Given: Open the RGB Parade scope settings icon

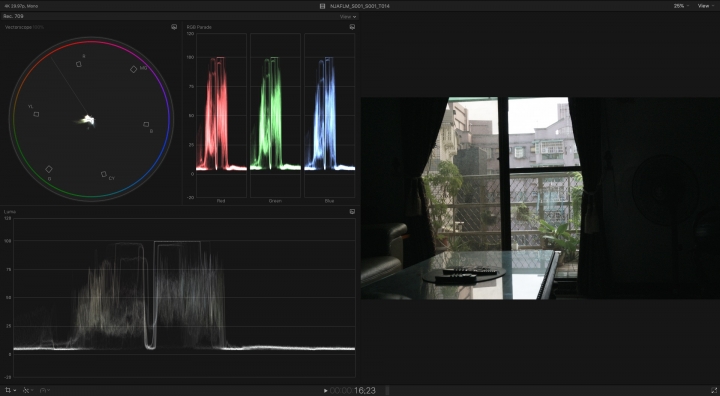Looking at the screenshot, I should (x=352, y=27).
